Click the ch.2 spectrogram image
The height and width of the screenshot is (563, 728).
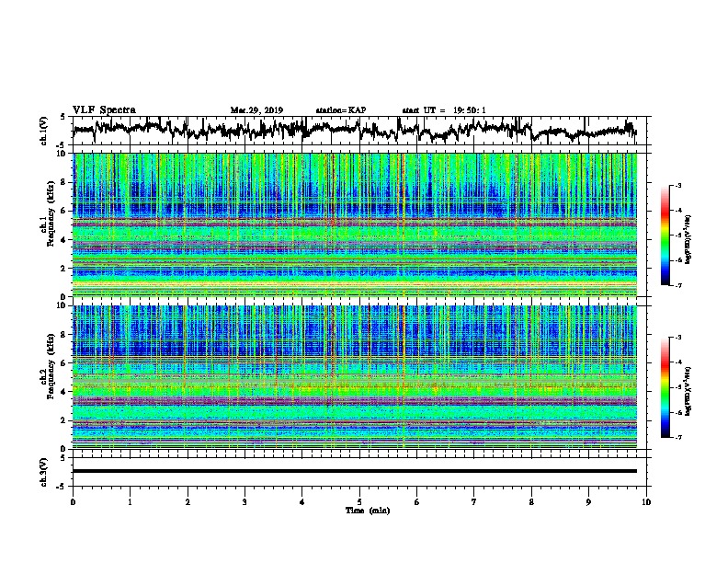(x=355, y=377)
